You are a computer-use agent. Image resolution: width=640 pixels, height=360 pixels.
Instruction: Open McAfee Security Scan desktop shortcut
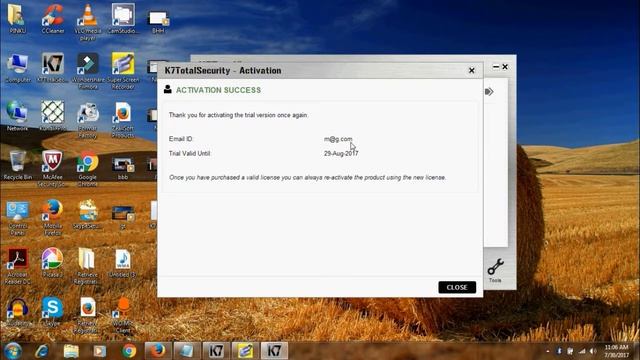(x=52, y=169)
